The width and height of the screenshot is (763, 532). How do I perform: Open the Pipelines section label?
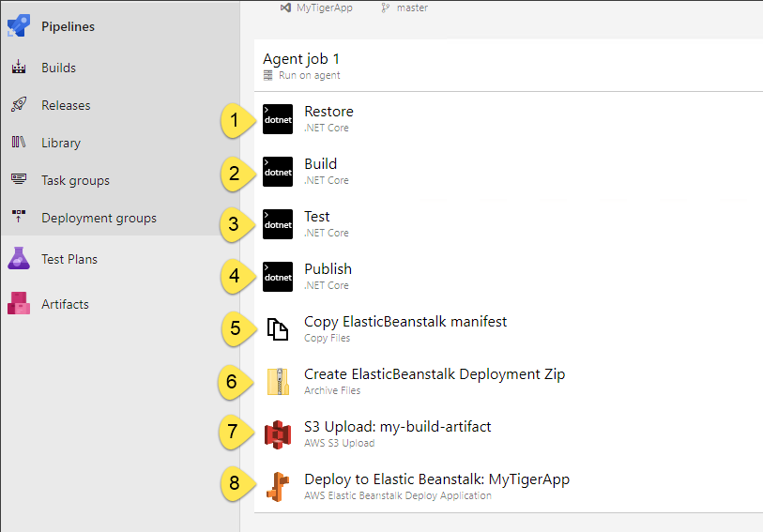click(68, 27)
